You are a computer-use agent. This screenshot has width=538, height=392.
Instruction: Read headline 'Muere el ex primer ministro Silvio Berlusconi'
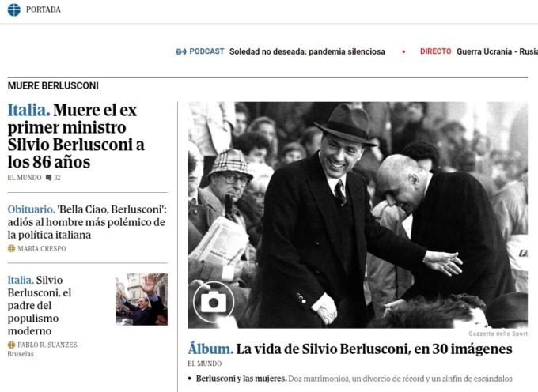point(76,136)
